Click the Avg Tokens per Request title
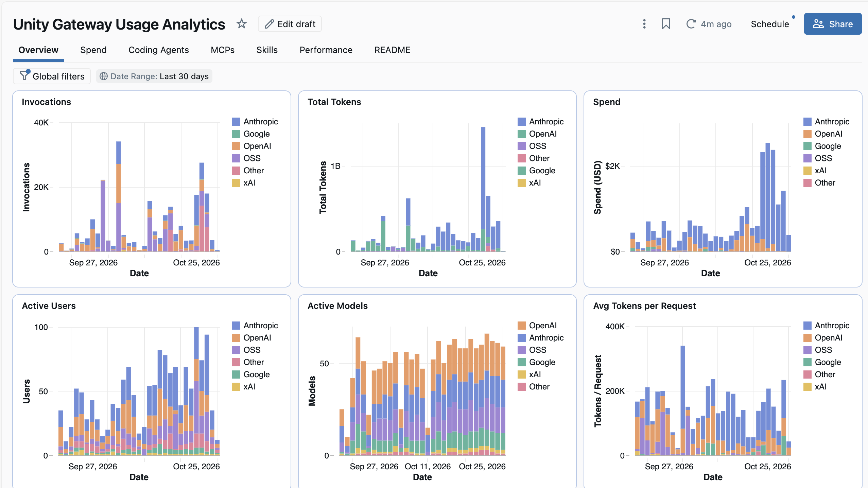Image resolution: width=868 pixels, height=488 pixels. coord(644,306)
